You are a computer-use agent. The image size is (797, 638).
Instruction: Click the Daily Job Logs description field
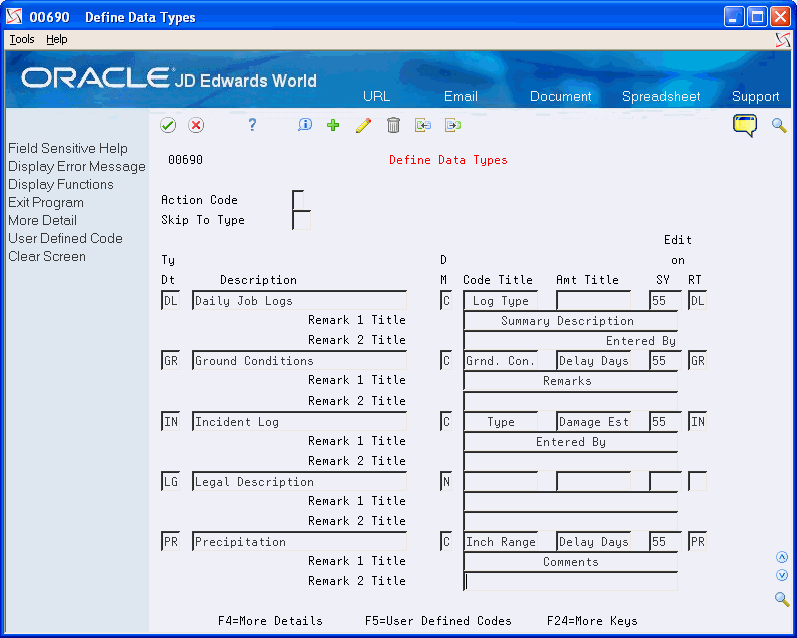(x=299, y=300)
